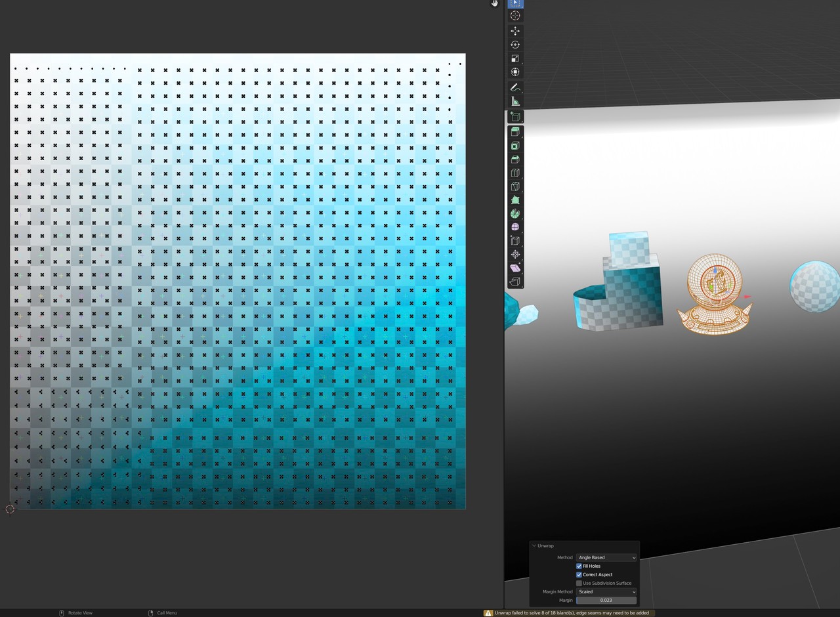Select the Annotate pencil tool
Image resolution: width=840 pixels, height=617 pixels.
pos(515,87)
